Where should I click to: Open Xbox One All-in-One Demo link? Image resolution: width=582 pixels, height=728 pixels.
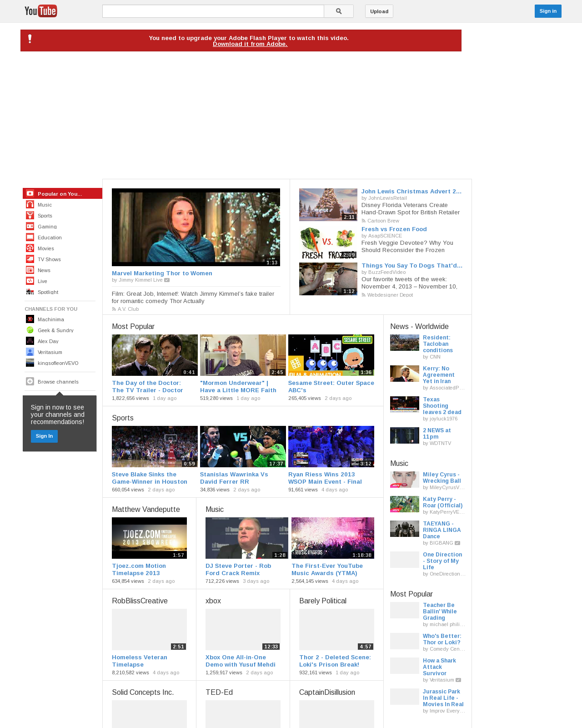[x=241, y=661]
